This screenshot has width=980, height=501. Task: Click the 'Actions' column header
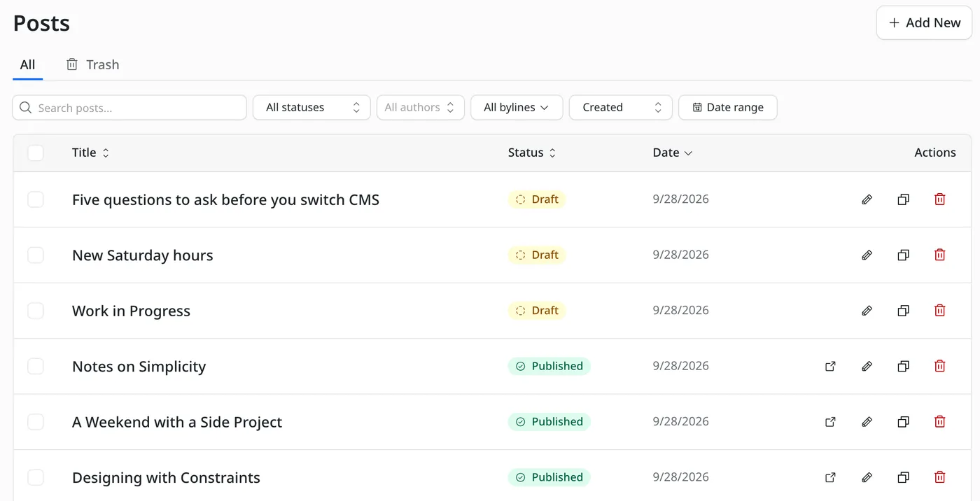pos(935,153)
